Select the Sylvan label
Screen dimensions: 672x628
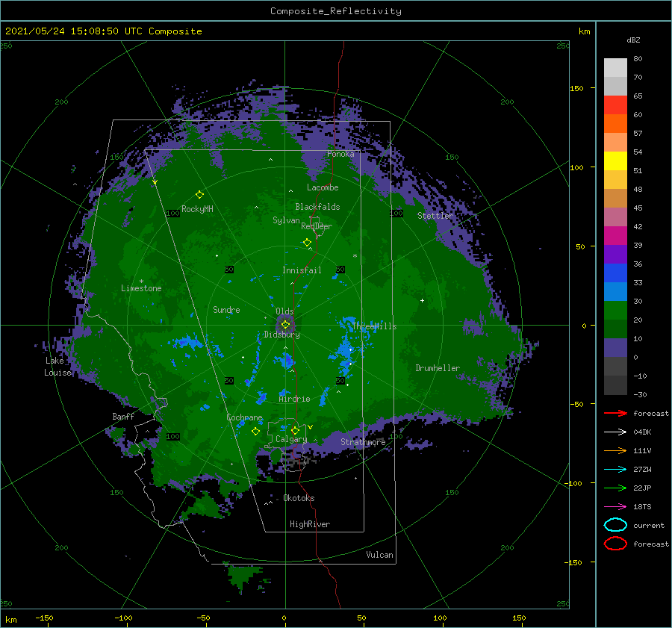click(286, 220)
